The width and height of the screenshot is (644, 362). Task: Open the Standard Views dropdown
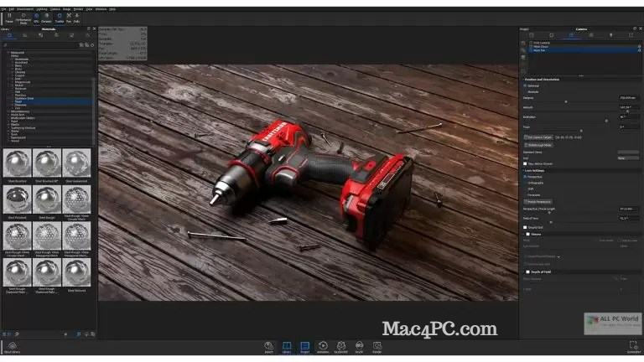[x=628, y=153]
